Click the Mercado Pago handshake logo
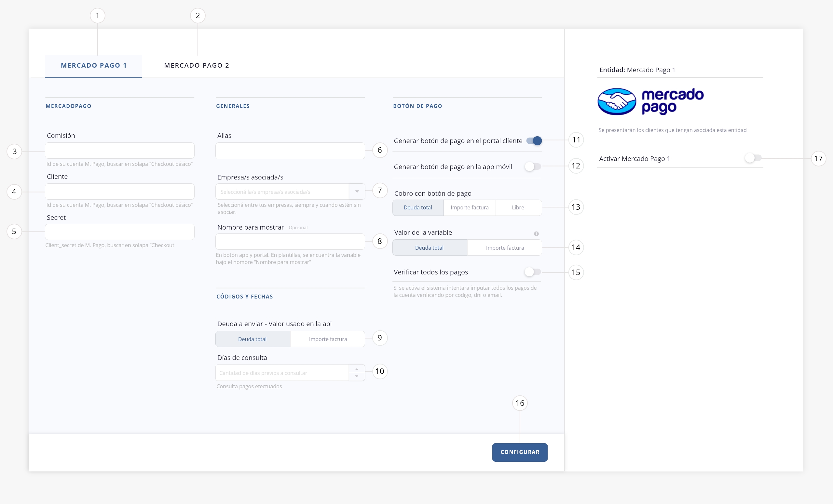Viewport: 833px width, 504px height. tap(617, 102)
